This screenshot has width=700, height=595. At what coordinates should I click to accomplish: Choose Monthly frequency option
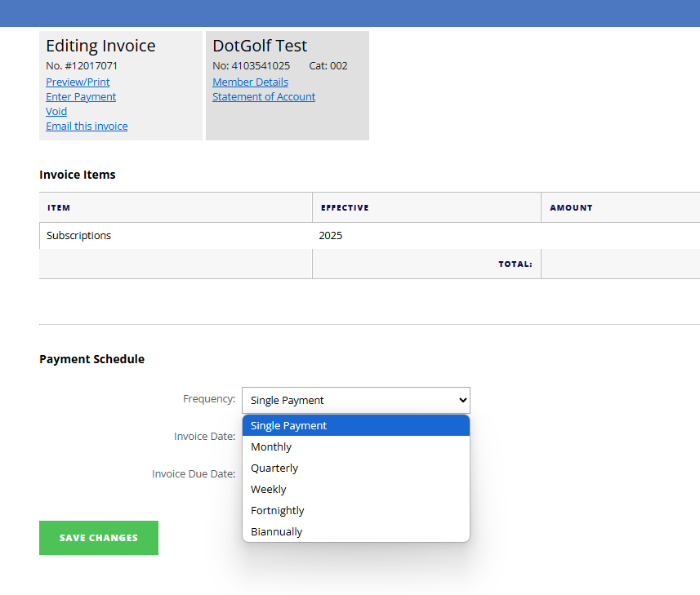click(x=356, y=447)
